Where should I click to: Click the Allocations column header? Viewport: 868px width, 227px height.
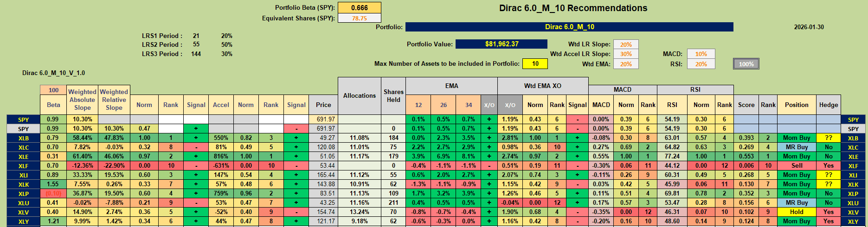[x=360, y=95]
